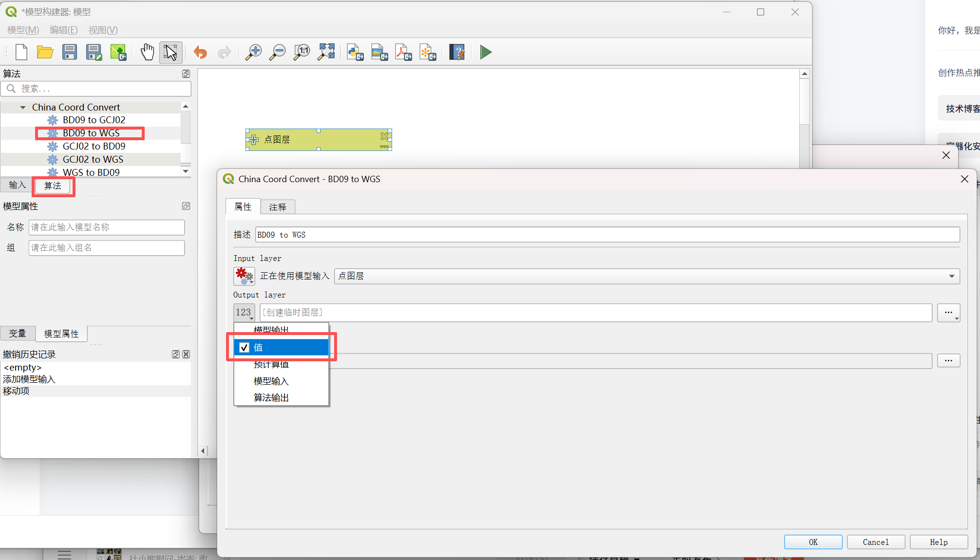Select GCJ02 to WGS algorithm

click(x=93, y=159)
